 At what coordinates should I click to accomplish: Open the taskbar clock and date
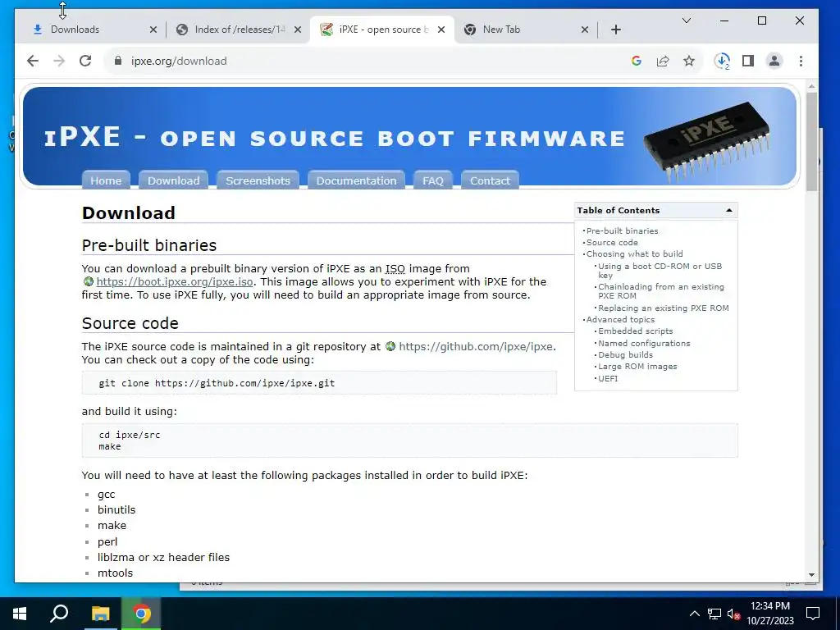coord(770,614)
